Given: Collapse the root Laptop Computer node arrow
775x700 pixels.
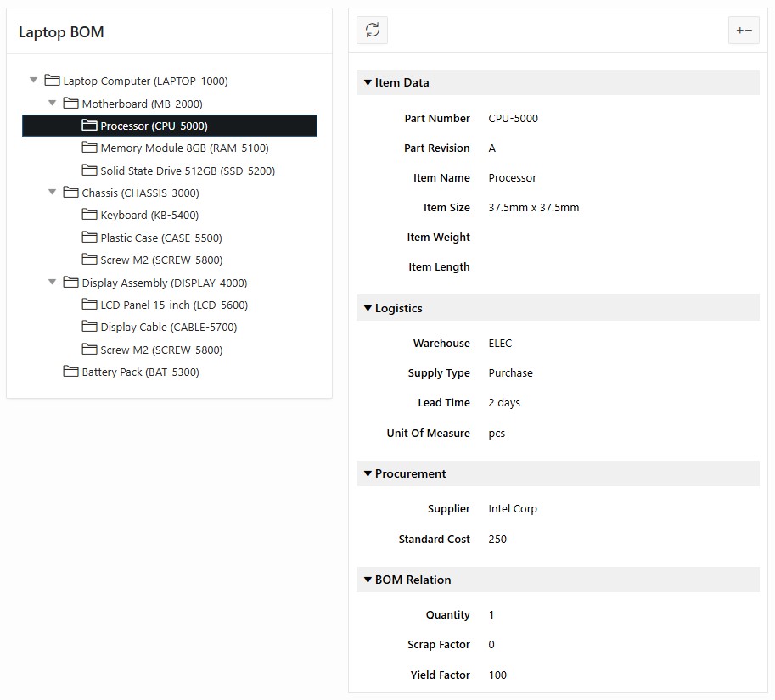Looking at the screenshot, I should (34, 81).
